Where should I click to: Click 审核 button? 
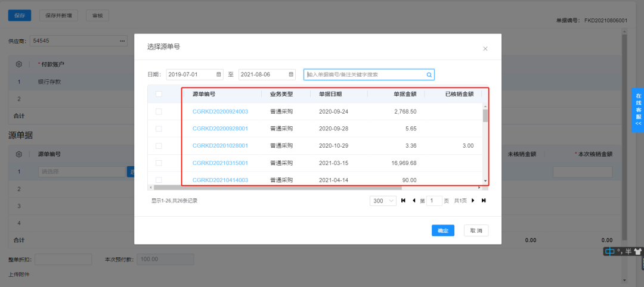coord(97,15)
